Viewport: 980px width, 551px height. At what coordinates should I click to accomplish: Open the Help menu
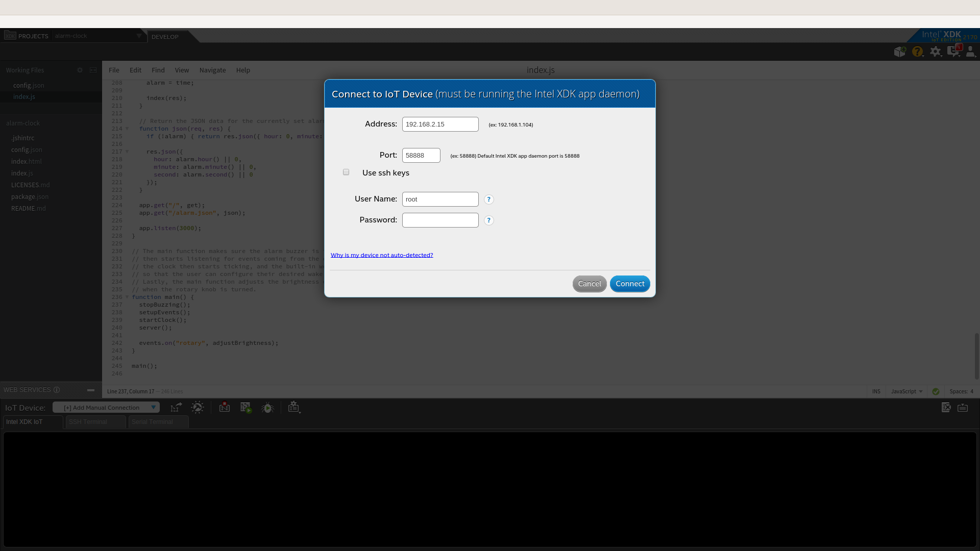tap(243, 70)
